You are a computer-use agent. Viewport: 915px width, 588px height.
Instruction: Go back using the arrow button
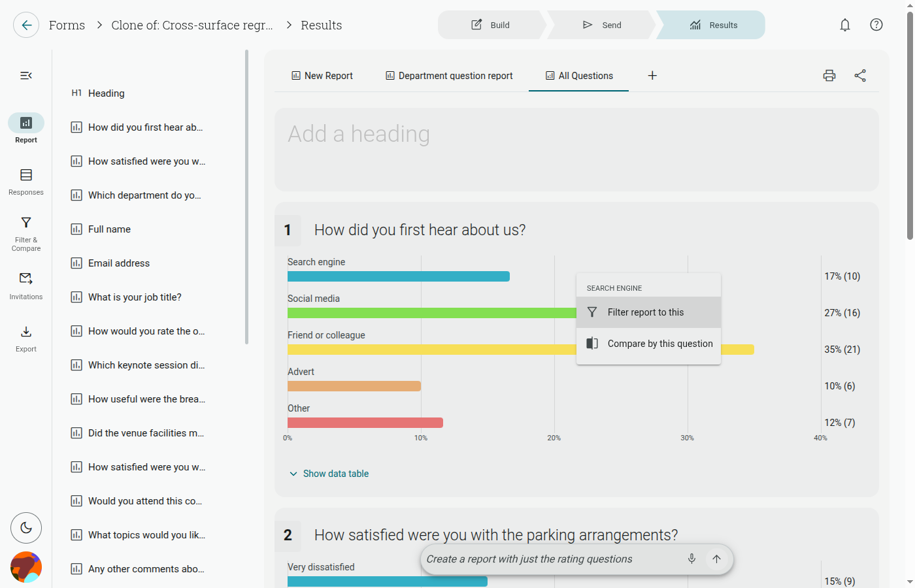coord(26,25)
